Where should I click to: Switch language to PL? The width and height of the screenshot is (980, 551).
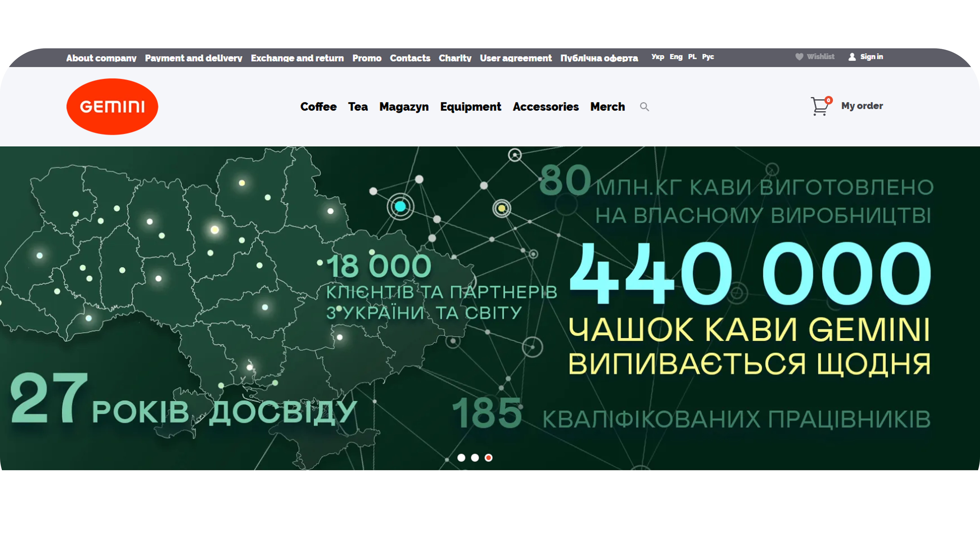click(692, 57)
